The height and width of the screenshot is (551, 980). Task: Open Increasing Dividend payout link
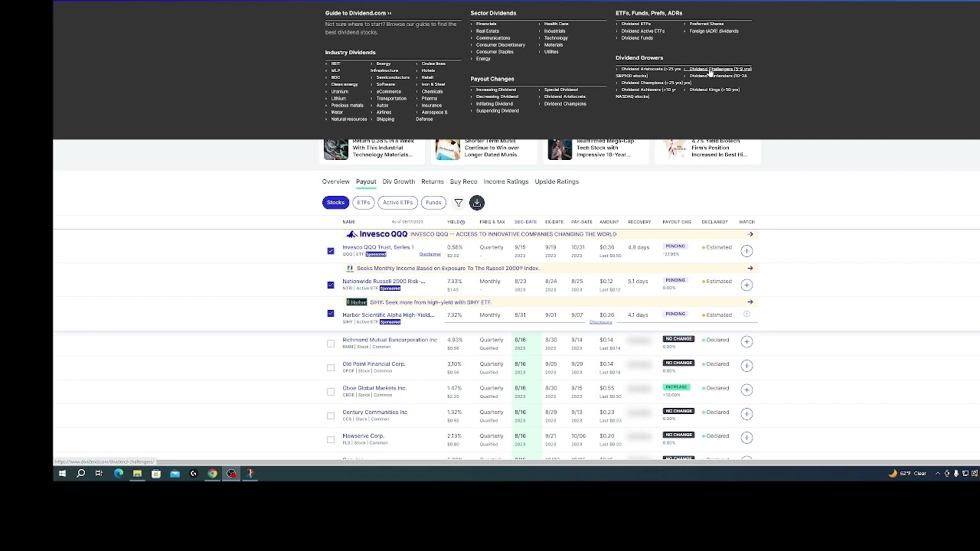[495, 90]
